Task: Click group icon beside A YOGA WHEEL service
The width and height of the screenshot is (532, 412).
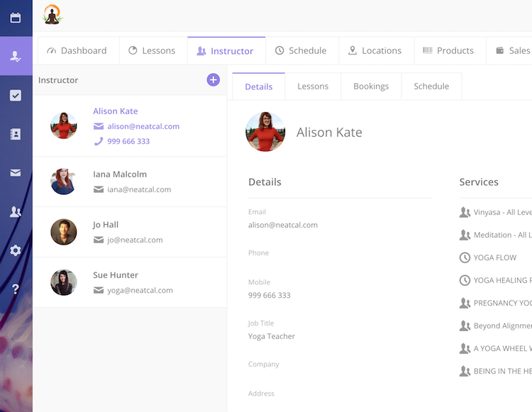Action: [x=465, y=349]
